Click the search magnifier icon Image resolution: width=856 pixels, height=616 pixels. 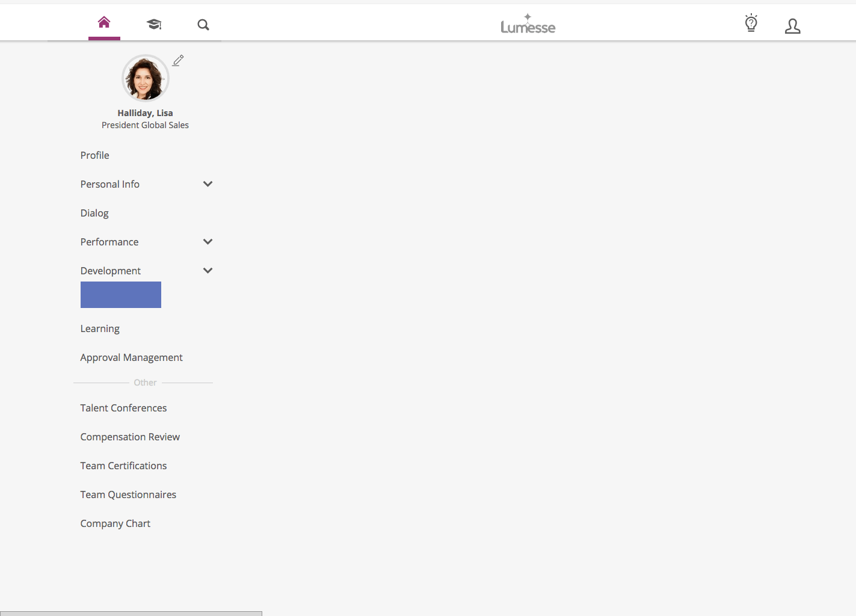(x=203, y=25)
